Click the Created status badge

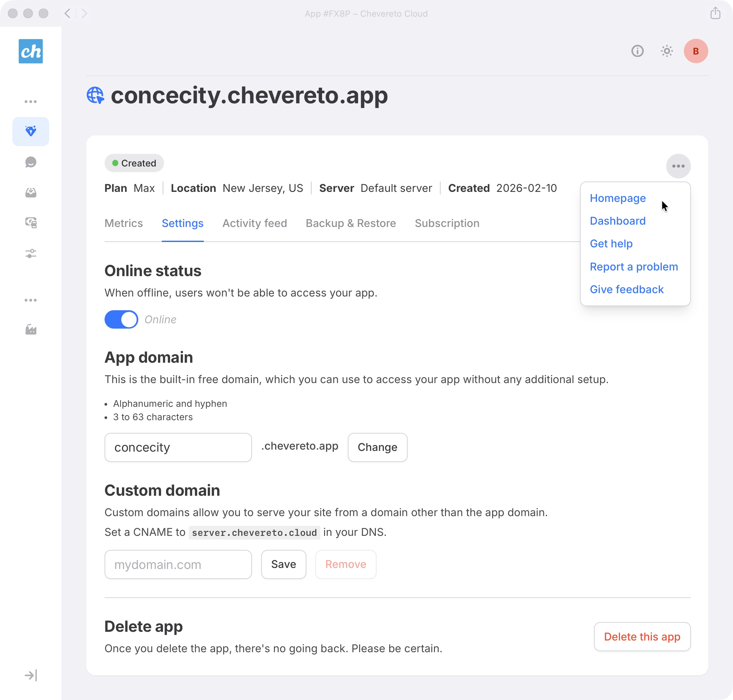click(134, 163)
